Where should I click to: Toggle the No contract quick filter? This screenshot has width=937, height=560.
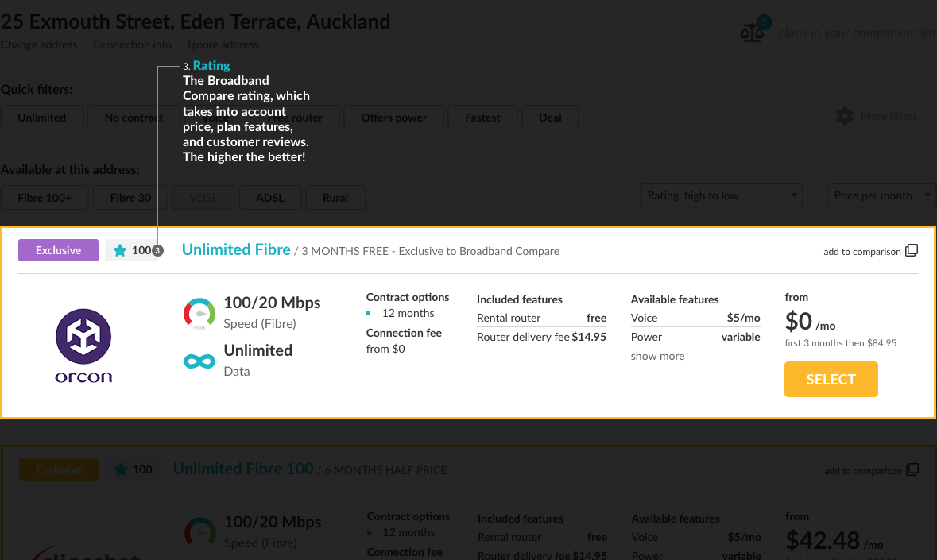click(134, 118)
